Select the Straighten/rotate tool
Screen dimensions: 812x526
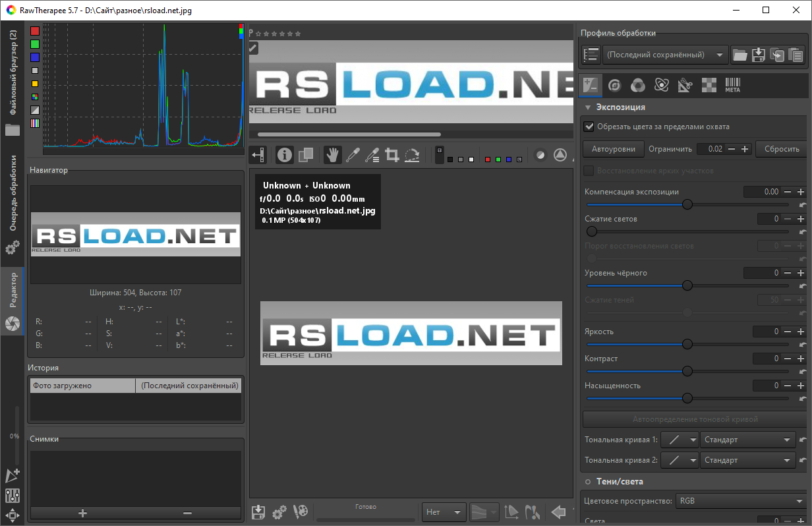tap(412, 156)
